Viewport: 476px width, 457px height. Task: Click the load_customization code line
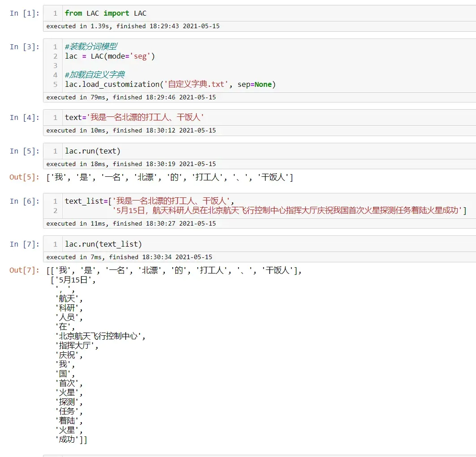pos(170,84)
